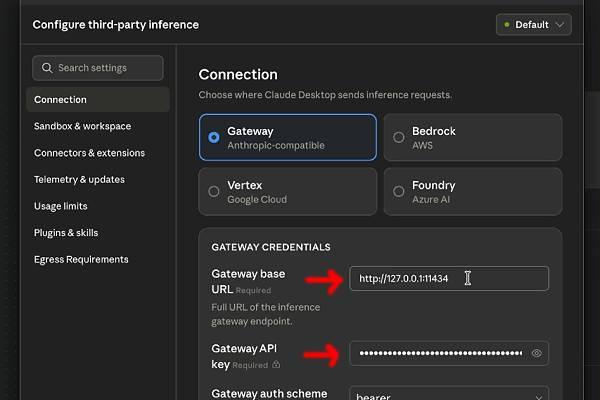This screenshot has width=600, height=400.
Task: Click 'Full URL of the inference gateway endpoint' text
Action: [266, 314]
